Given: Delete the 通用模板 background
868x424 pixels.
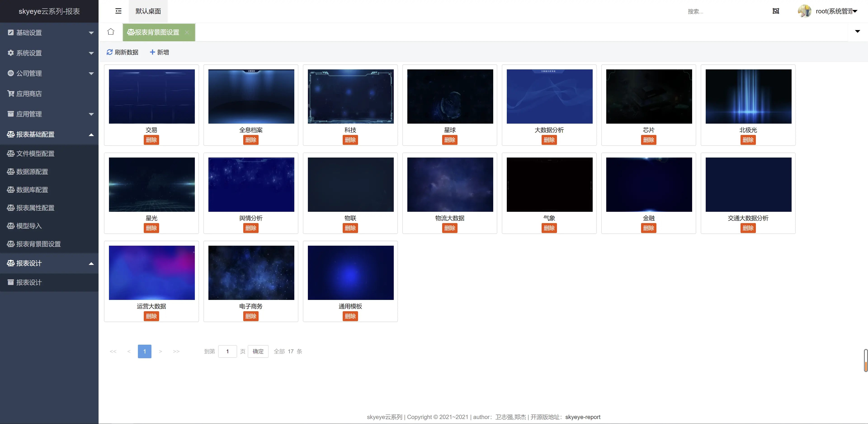Looking at the screenshot, I should 350,316.
